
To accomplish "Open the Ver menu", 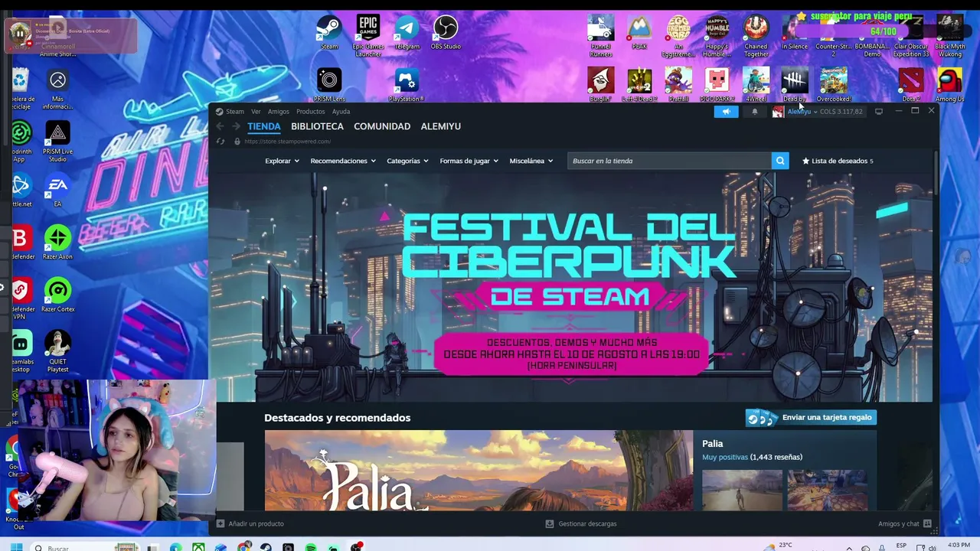I will click(x=256, y=112).
